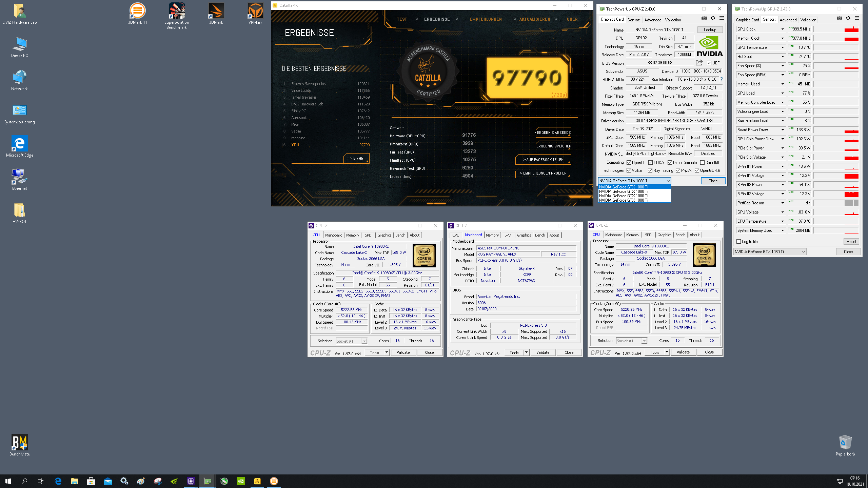This screenshot has height=488, width=868.
Task: Toggle the Ray Tracing checkbox
Action: (x=650, y=170)
